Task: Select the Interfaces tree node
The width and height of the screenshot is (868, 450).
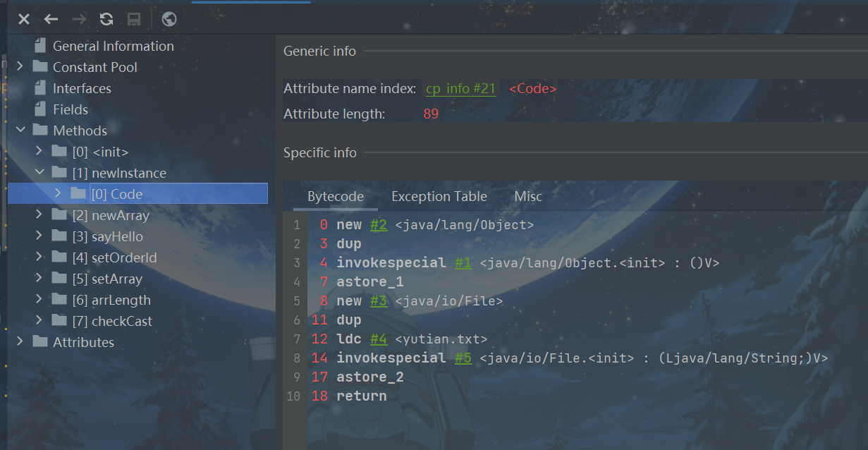Action: pos(82,89)
